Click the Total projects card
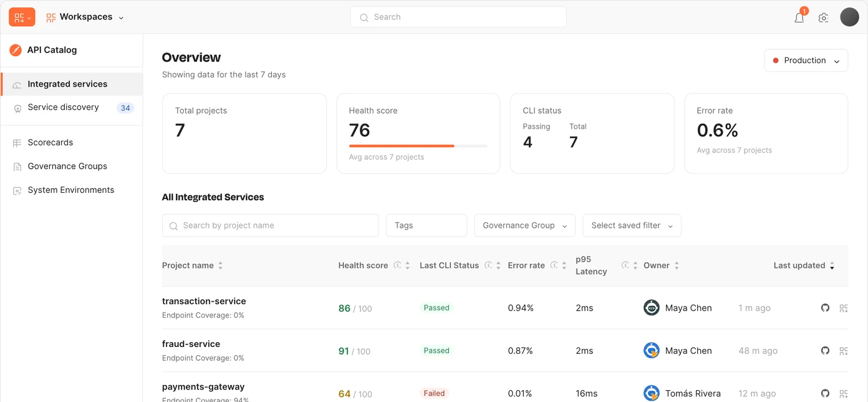This screenshot has width=868, height=402. pyautogui.click(x=244, y=133)
